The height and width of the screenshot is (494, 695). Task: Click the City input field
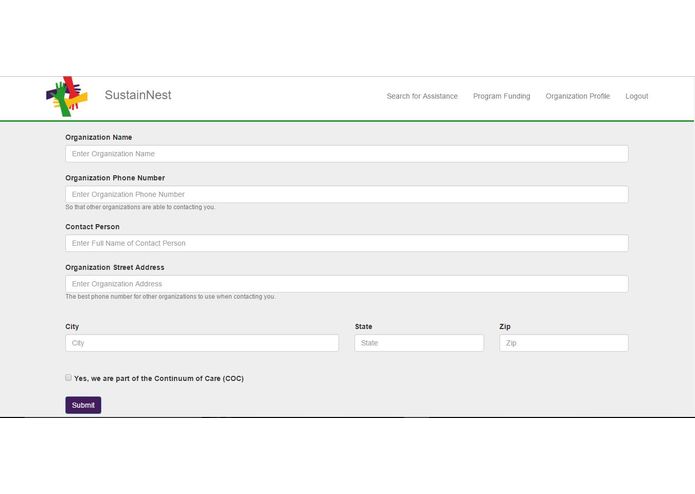click(202, 343)
